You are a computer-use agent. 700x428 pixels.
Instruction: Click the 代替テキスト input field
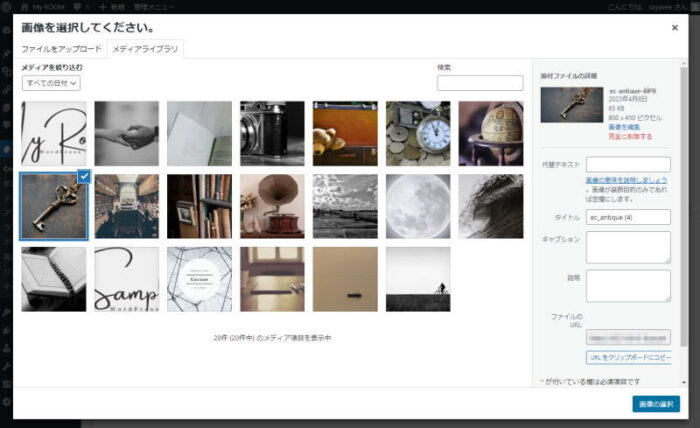(x=628, y=165)
